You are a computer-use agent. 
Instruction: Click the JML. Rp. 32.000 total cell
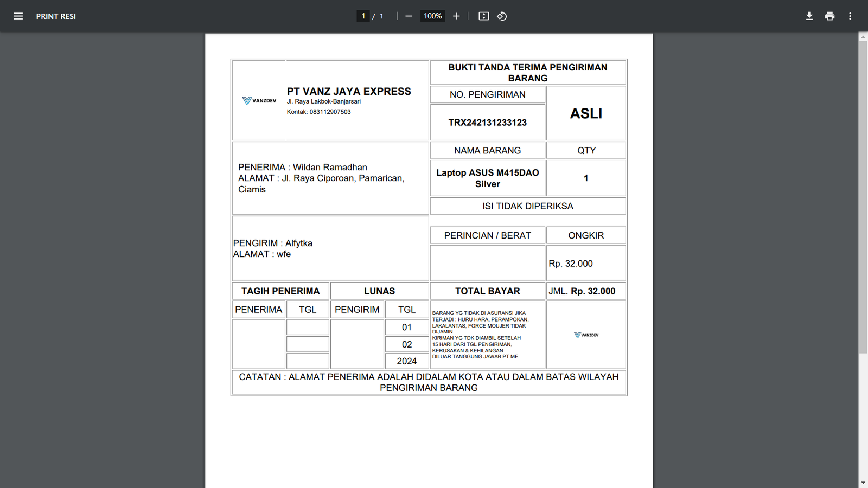click(x=586, y=291)
